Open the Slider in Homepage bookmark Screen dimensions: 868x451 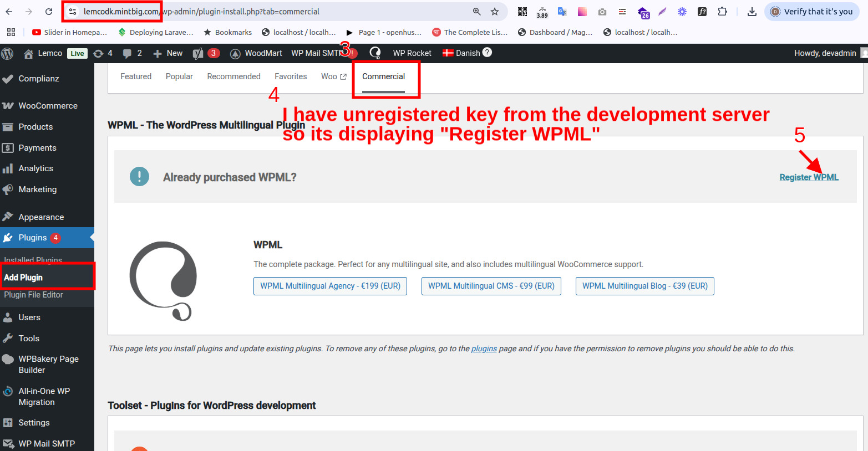tap(69, 32)
